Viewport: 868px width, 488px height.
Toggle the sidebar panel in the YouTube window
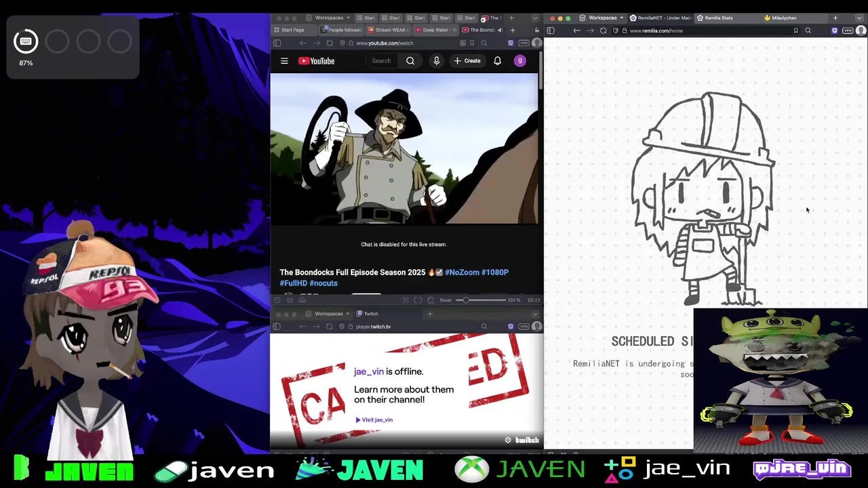point(277,43)
